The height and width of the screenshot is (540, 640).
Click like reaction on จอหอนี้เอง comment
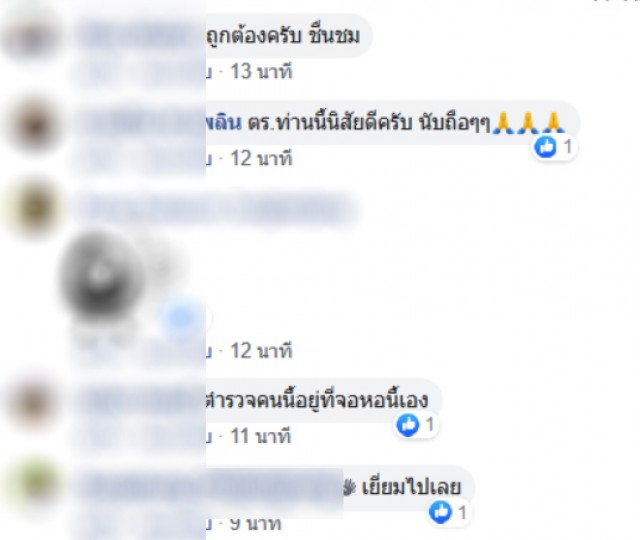click(416, 425)
